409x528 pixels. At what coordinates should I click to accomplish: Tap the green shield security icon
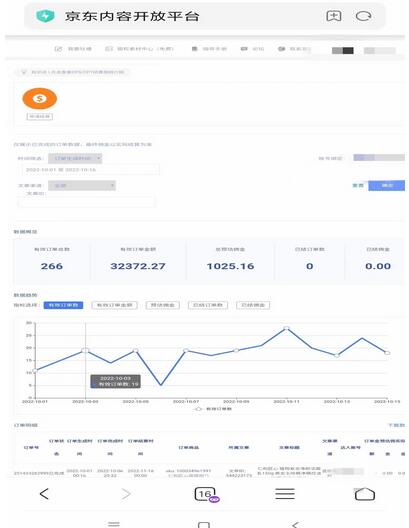[45, 16]
